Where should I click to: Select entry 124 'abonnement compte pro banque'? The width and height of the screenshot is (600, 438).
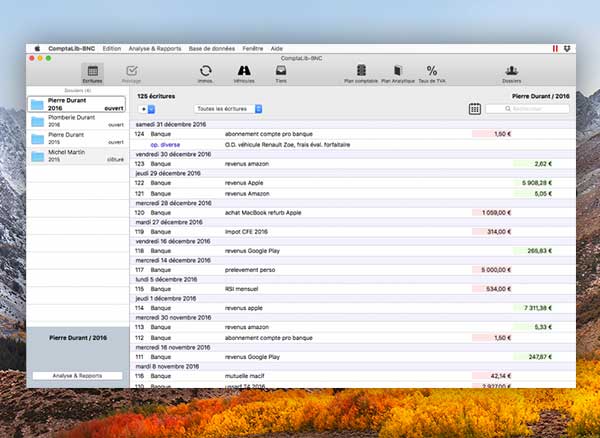click(353, 134)
